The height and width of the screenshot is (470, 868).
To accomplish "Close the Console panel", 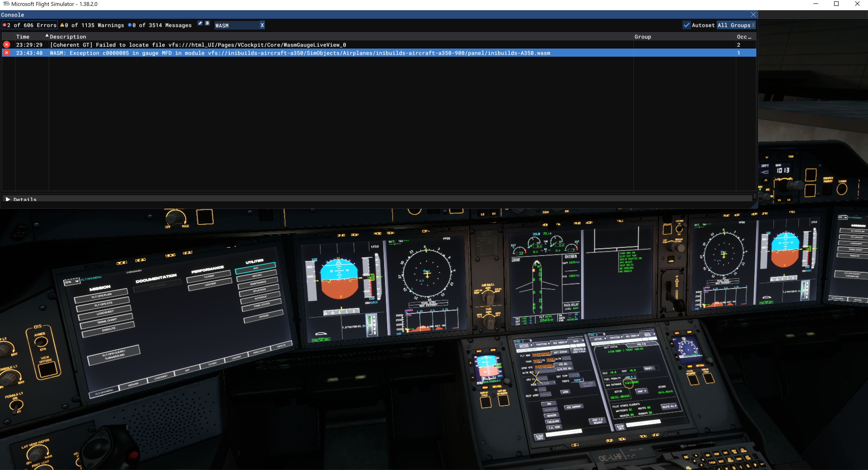I will pos(753,14).
